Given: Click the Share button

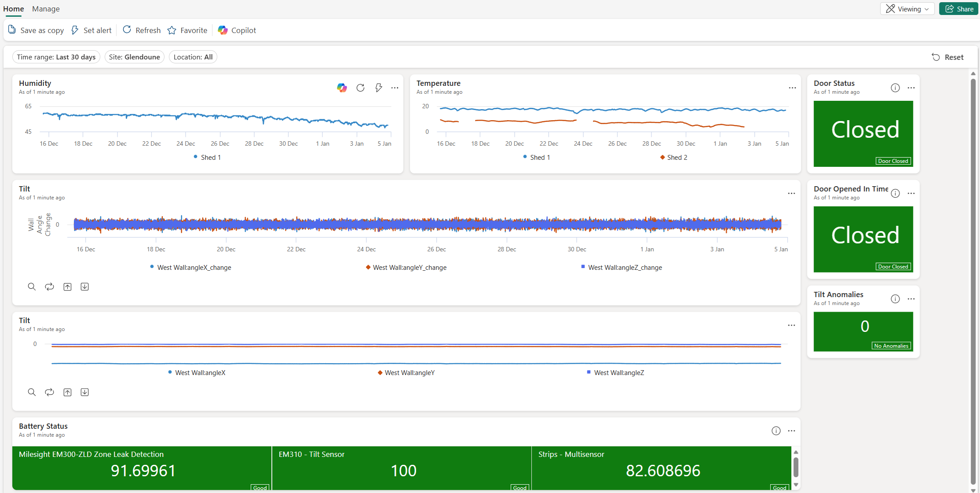Looking at the screenshot, I should click(x=958, y=8).
